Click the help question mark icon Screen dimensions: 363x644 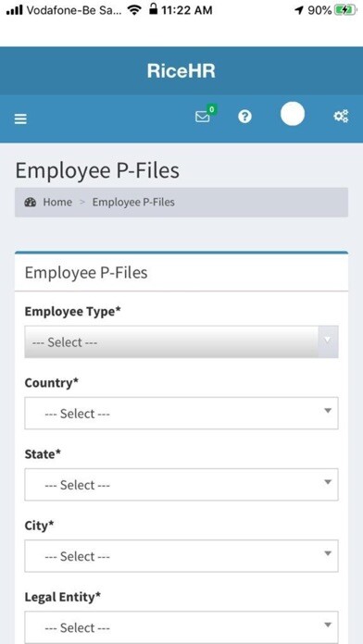(244, 117)
